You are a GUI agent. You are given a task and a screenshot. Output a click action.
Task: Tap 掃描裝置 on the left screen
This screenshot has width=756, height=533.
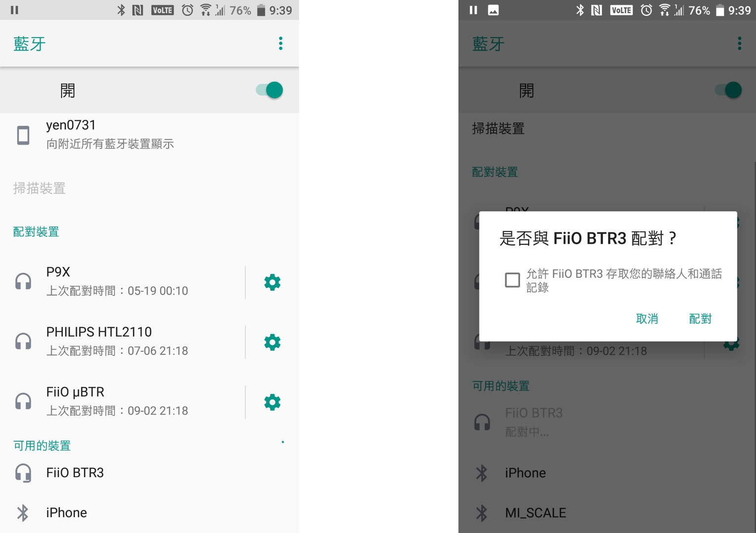[39, 188]
